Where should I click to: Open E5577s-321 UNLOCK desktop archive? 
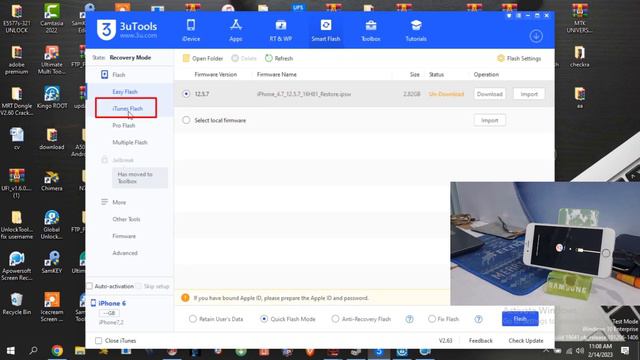(x=16, y=18)
